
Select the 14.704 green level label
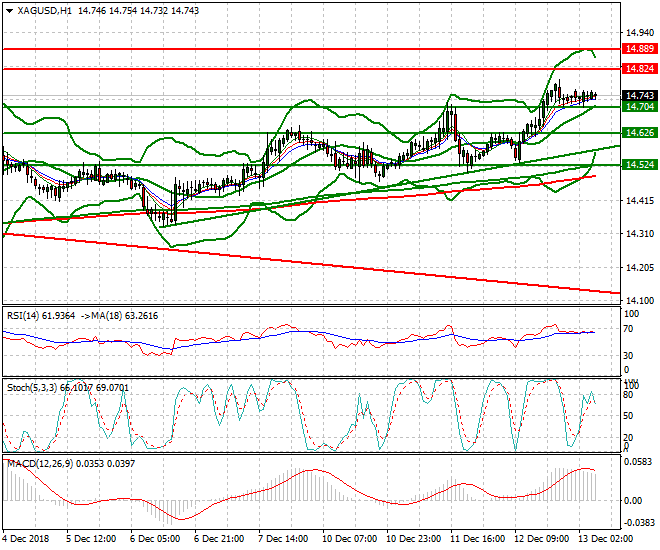(639, 107)
